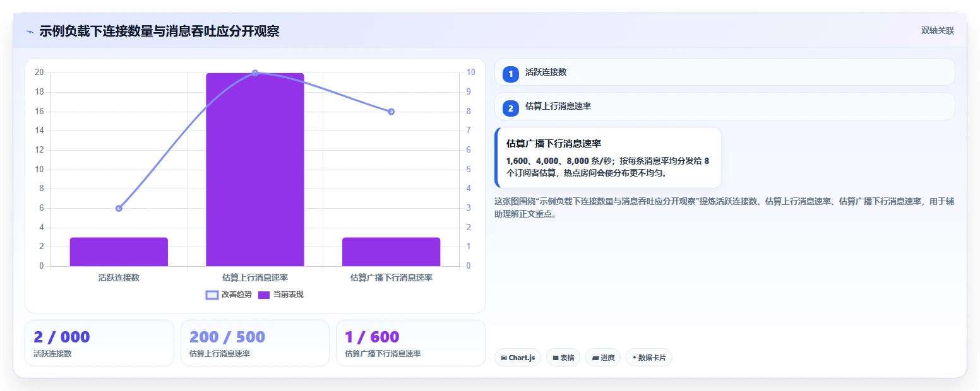Expand the 活跃连接数 accordion item
This screenshot has height=391, width=980.
[x=724, y=72]
